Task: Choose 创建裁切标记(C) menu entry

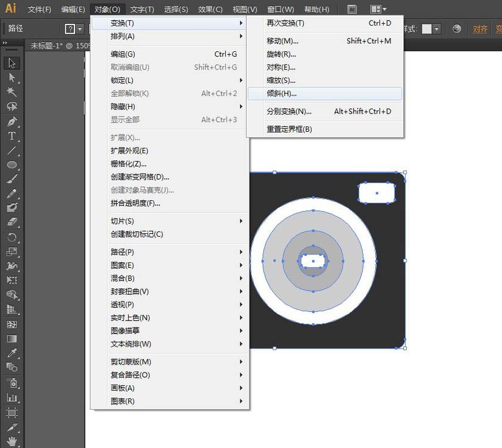Action: pos(170,234)
